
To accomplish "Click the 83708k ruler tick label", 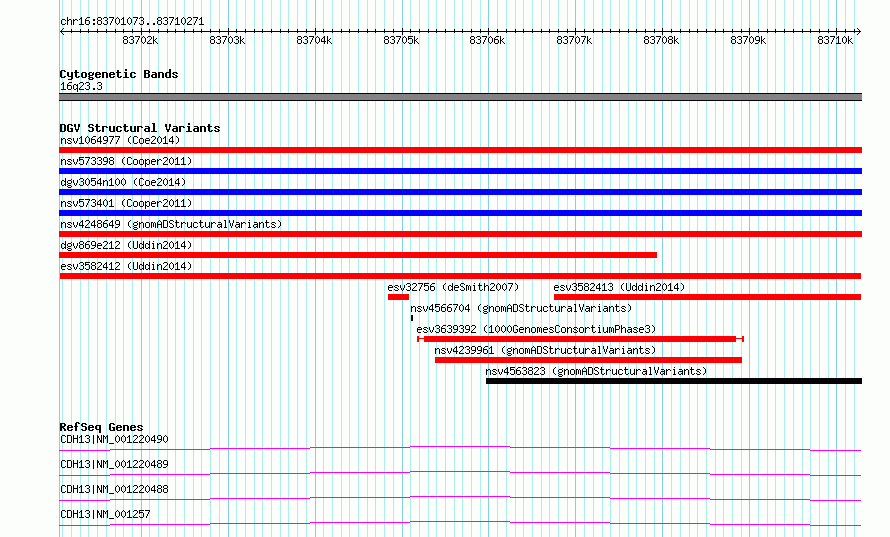I will point(661,40).
